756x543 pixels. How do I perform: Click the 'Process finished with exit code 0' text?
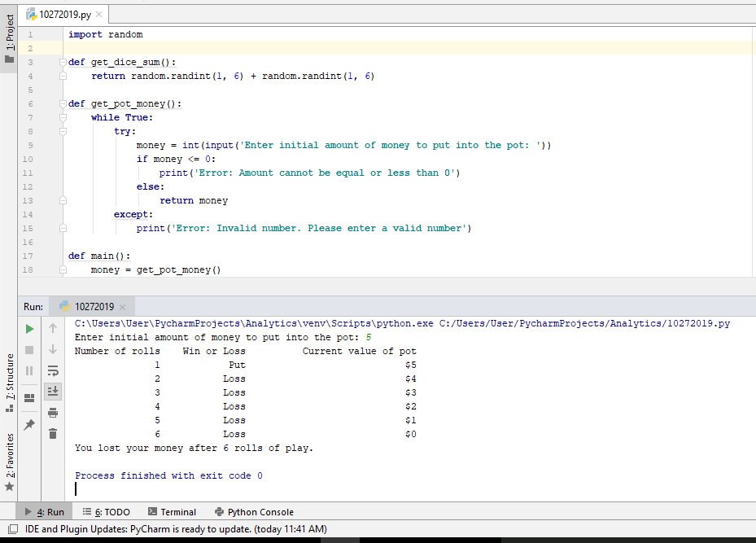click(168, 476)
